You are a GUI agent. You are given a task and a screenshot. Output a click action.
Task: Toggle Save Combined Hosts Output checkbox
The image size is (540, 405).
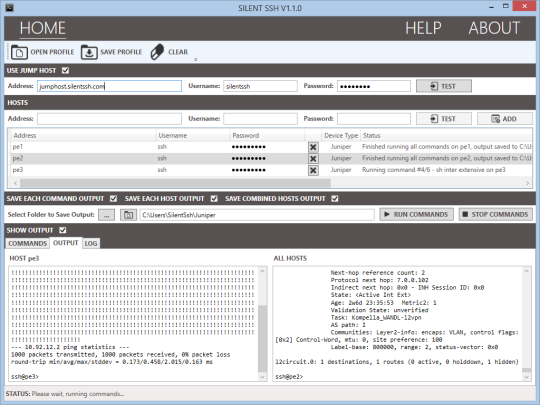(x=335, y=199)
